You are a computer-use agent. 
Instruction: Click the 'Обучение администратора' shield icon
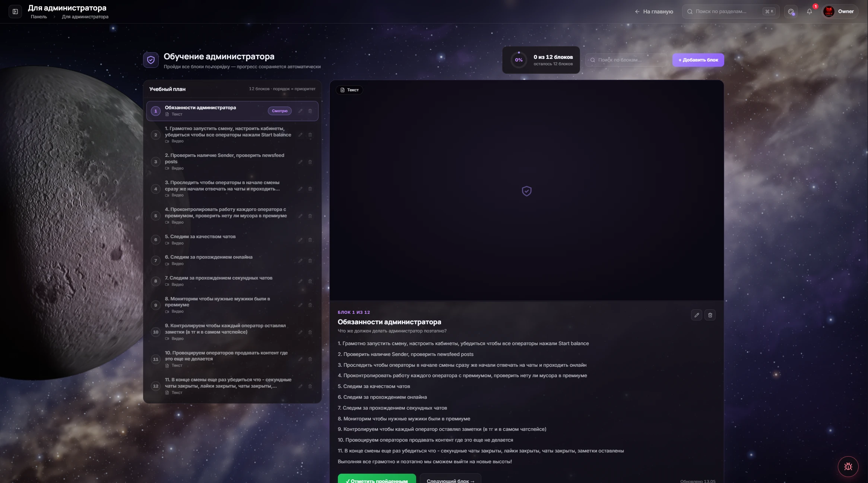click(x=151, y=60)
